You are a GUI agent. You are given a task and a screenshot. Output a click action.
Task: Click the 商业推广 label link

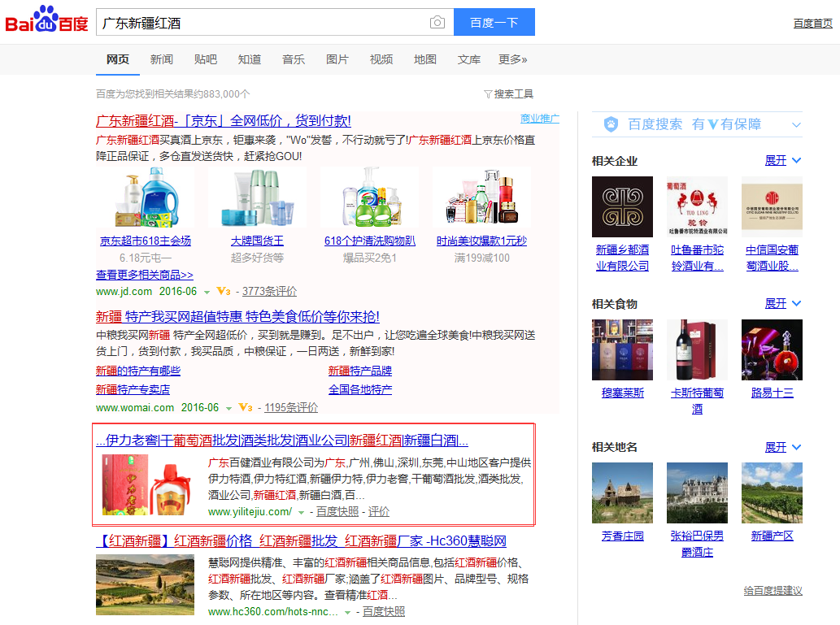[x=539, y=119]
